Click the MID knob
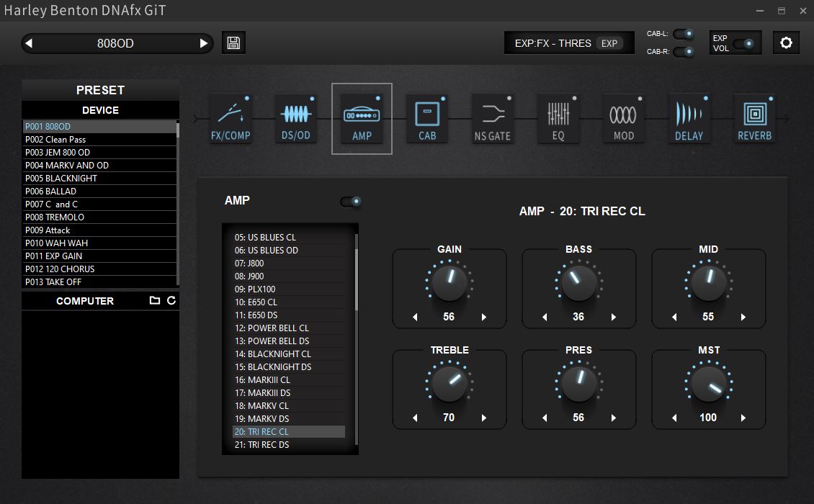The height and width of the screenshot is (504, 814). pyautogui.click(x=709, y=283)
